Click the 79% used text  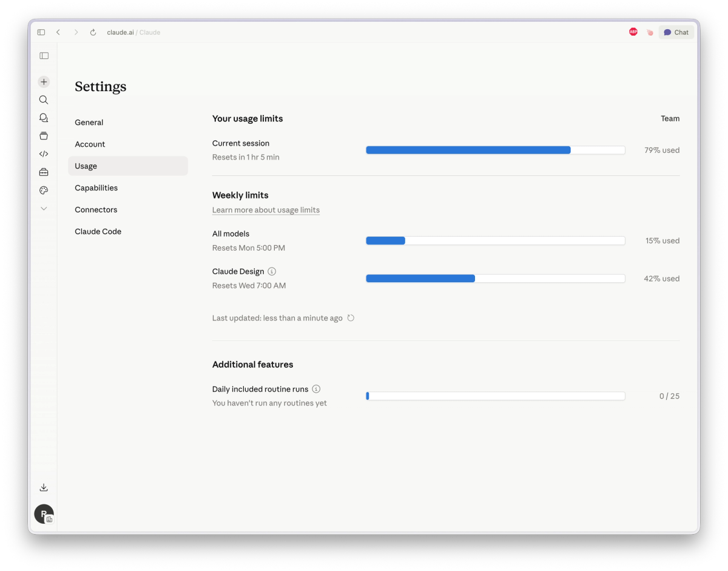(662, 150)
